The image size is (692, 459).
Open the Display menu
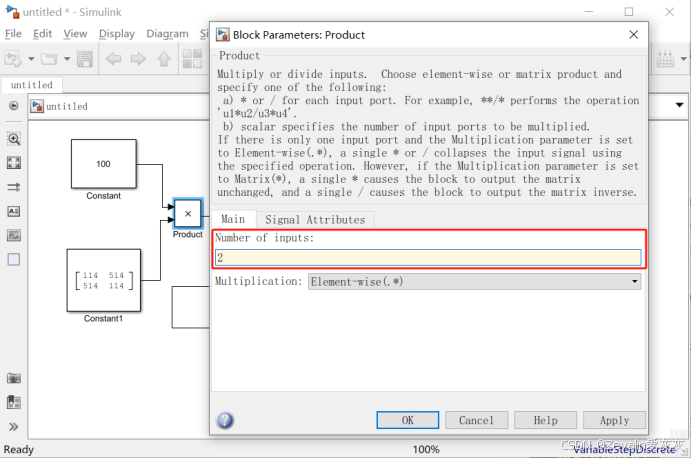117,33
